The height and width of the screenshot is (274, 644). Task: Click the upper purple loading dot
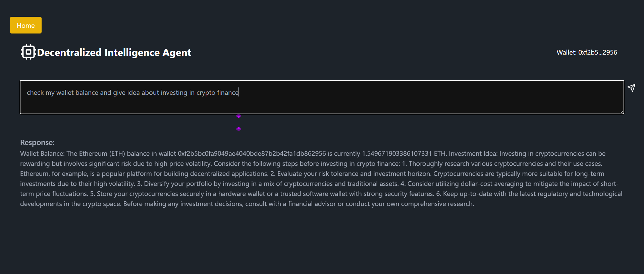238,116
